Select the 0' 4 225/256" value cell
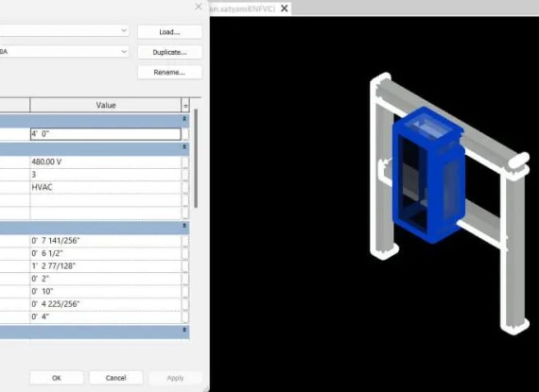 (106, 304)
